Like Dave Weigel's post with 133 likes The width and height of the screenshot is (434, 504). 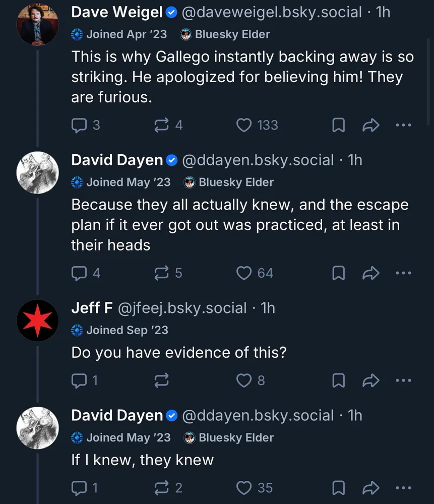[x=244, y=125]
